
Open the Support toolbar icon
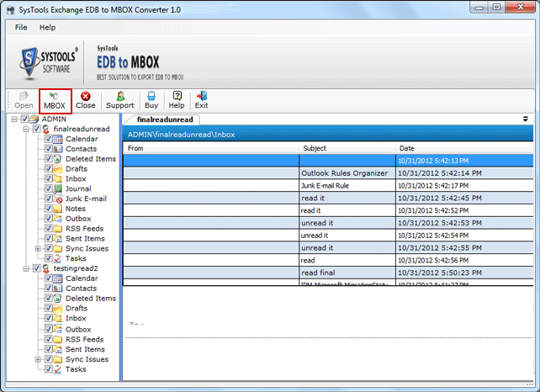click(x=120, y=96)
